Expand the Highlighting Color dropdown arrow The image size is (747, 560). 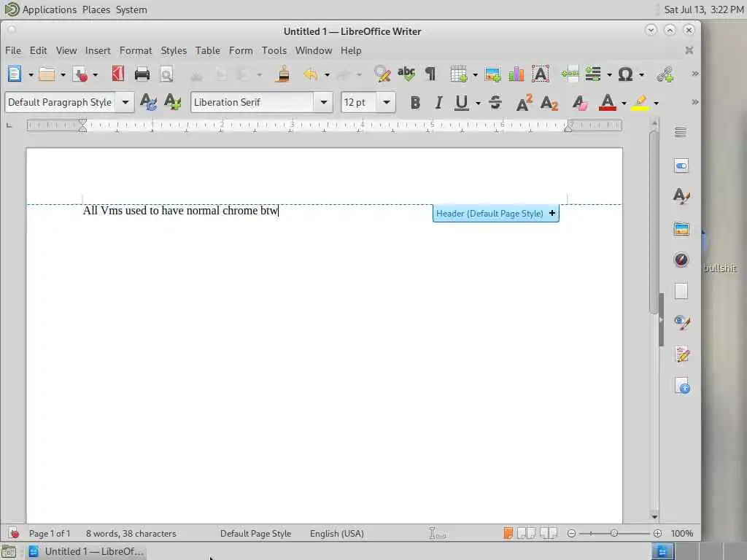coord(656,103)
